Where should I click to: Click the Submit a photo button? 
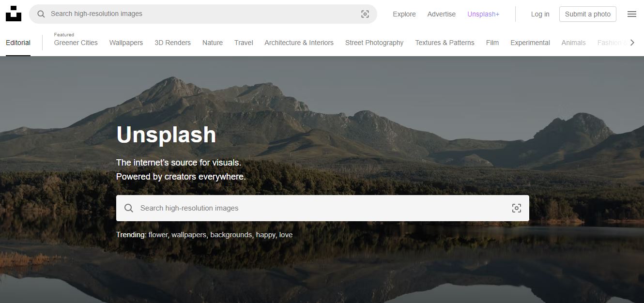pyautogui.click(x=588, y=14)
